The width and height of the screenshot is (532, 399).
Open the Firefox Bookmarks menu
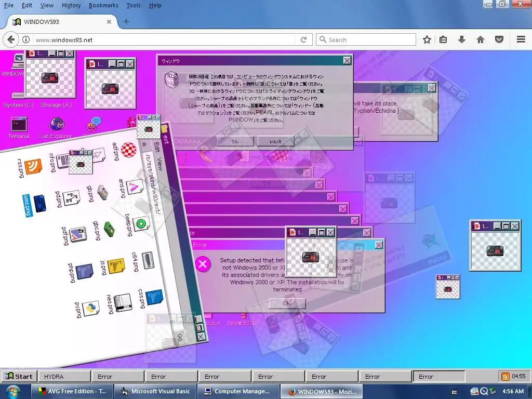pyautogui.click(x=103, y=5)
